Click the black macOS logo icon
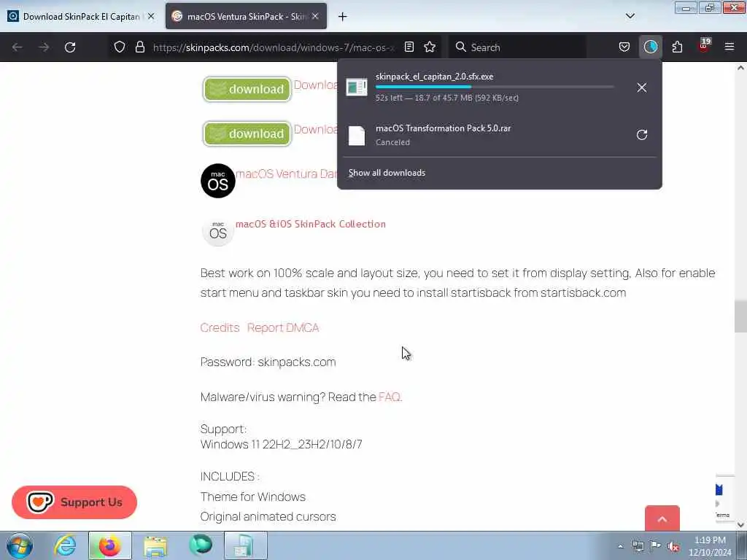This screenshot has width=747, height=560. [x=217, y=181]
